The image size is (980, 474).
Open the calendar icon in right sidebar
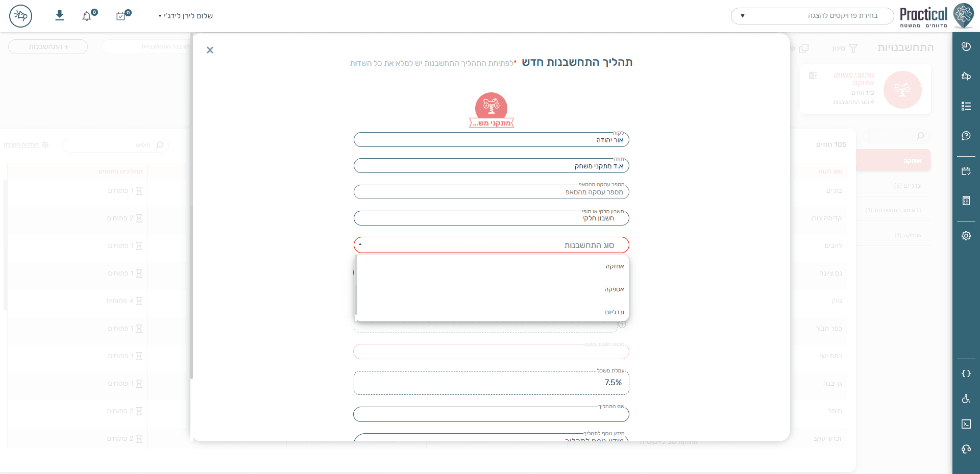tap(966, 171)
